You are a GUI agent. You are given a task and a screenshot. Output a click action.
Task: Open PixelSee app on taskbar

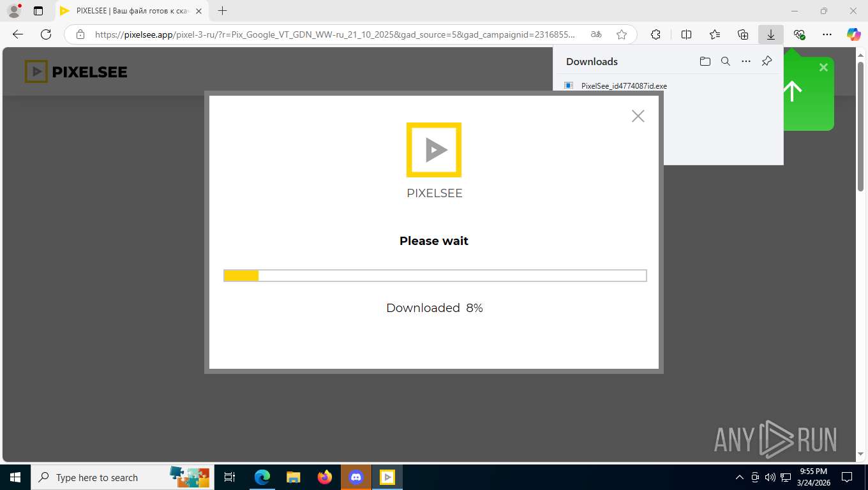click(x=387, y=477)
